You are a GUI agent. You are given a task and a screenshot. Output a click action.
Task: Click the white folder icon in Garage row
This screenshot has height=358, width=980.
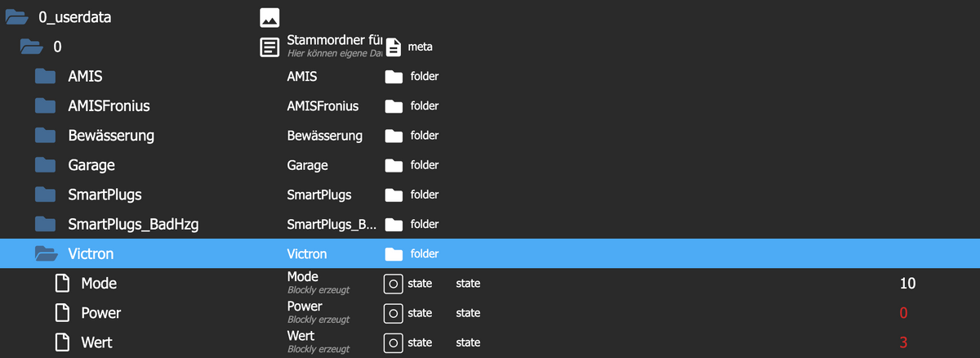click(x=394, y=165)
